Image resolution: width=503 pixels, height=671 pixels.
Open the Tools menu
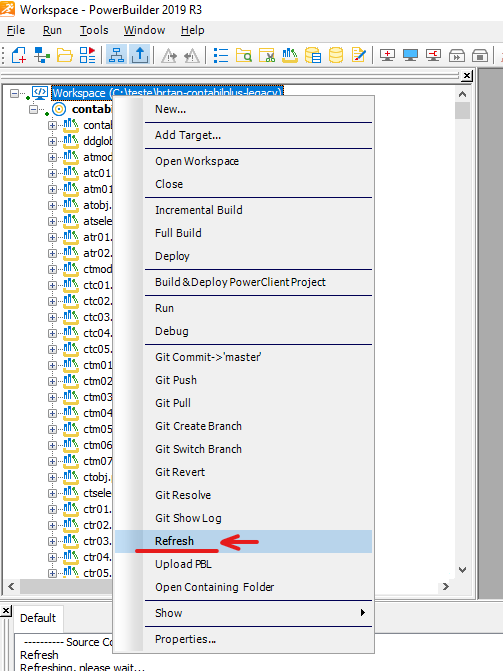(94, 30)
